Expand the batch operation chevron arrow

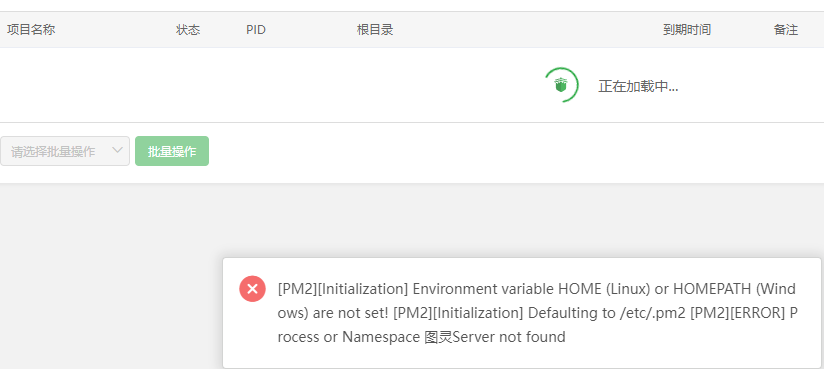coord(117,150)
